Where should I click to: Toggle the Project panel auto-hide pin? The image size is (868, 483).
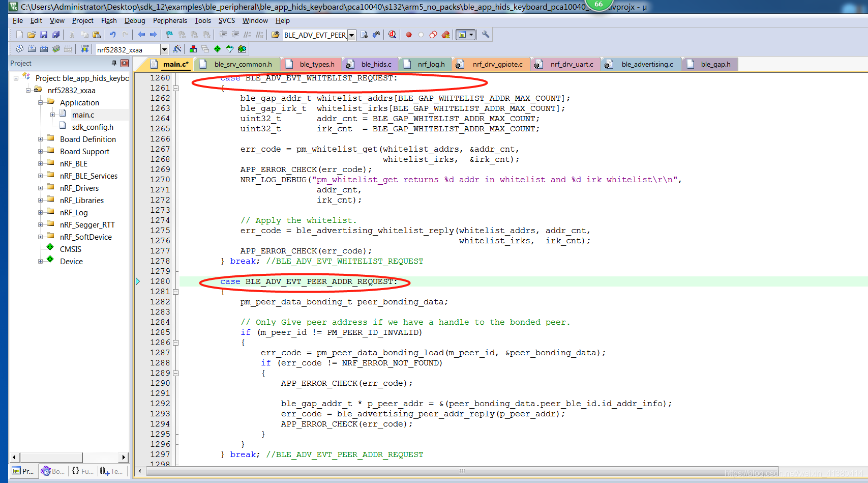pyautogui.click(x=114, y=63)
